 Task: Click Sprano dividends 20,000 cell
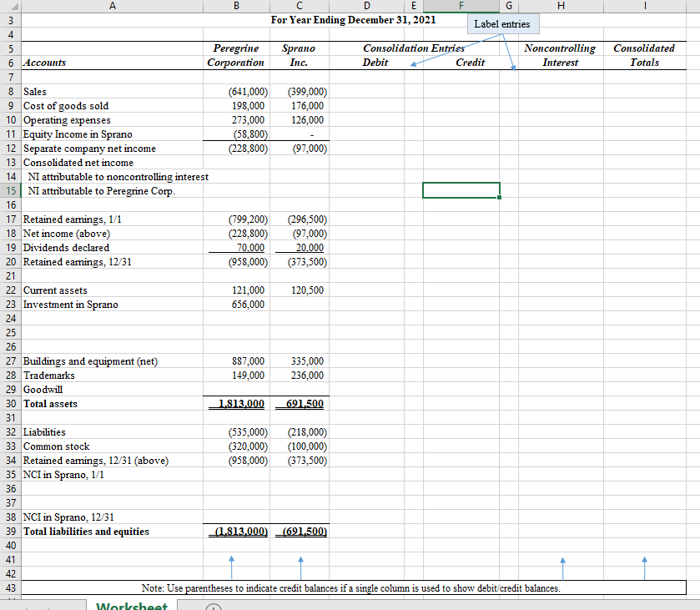pyautogui.click(x=310, y=248)
